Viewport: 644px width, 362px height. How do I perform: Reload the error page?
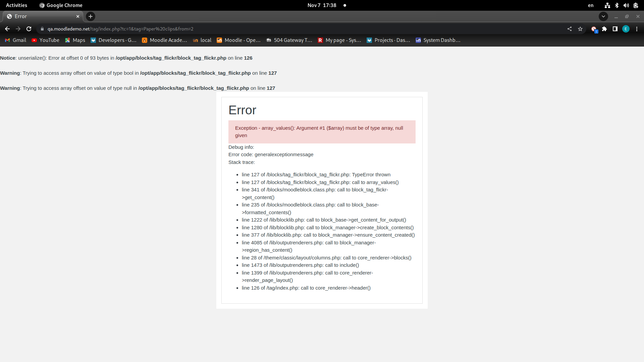coord(29,29)
